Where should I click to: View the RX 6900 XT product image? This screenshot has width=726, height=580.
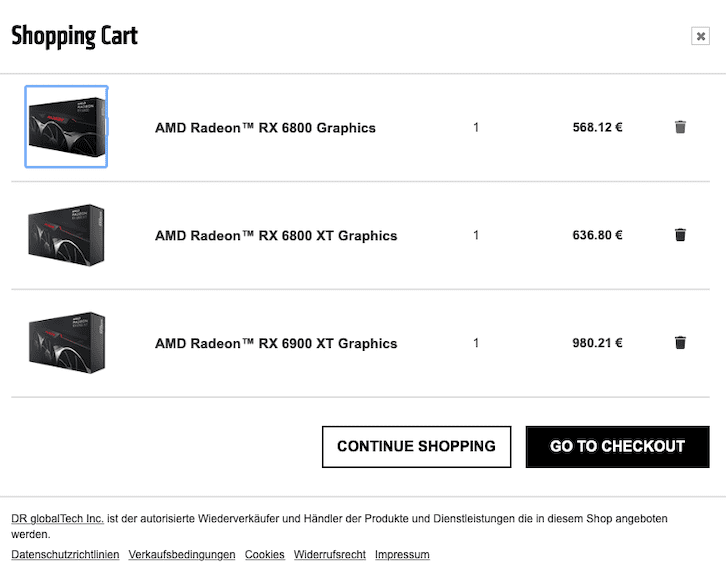point(66,343)
